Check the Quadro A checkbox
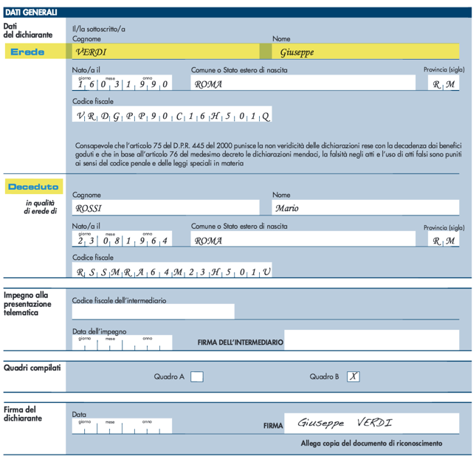 coord(197,376)
